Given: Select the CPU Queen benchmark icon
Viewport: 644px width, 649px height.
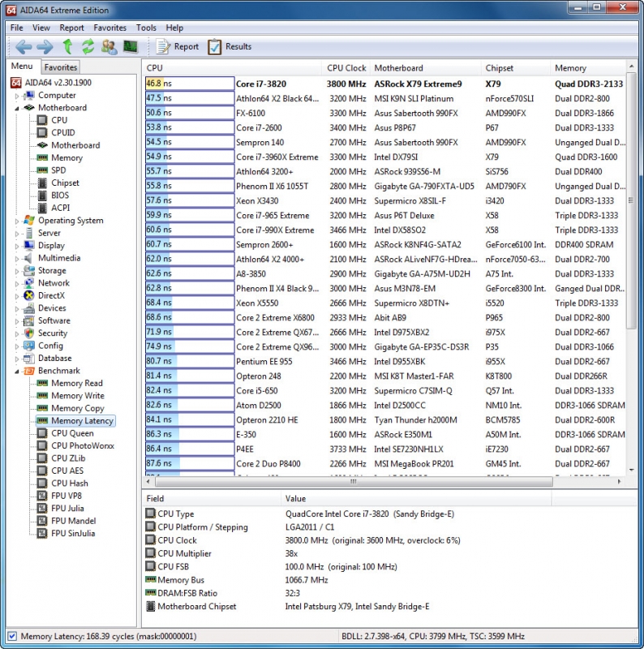Looking at the screenshot, I should [42, 433].
